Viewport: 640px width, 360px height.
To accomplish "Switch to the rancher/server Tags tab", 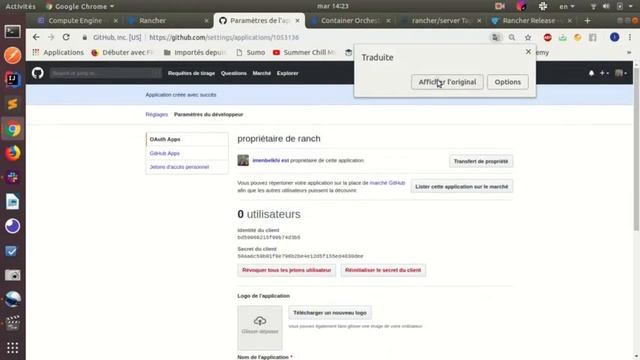I will coord(441,20).
